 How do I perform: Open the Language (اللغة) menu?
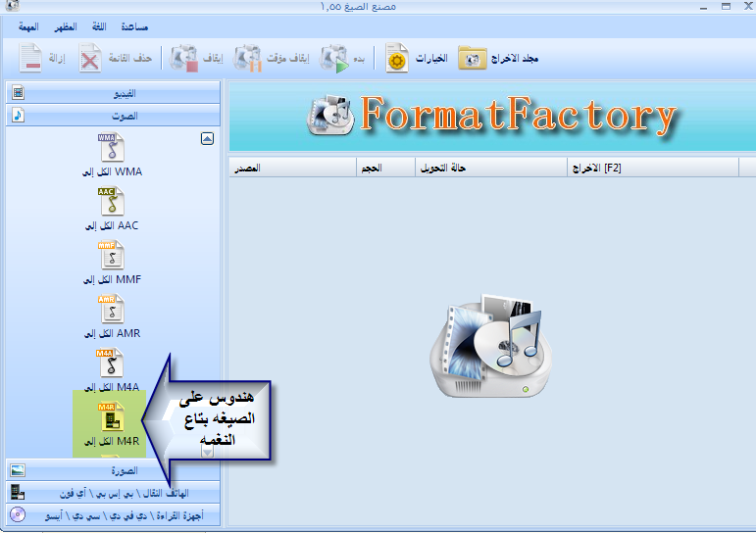pos(99,27)
